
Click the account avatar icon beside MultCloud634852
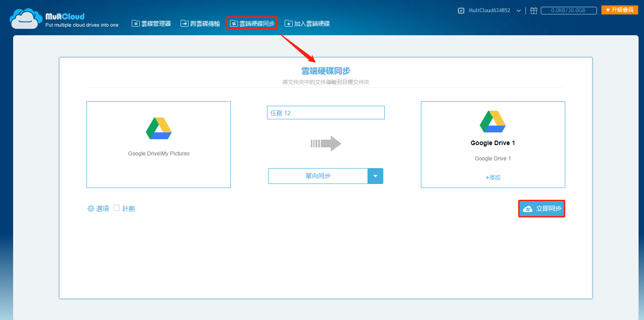(461, 10)
